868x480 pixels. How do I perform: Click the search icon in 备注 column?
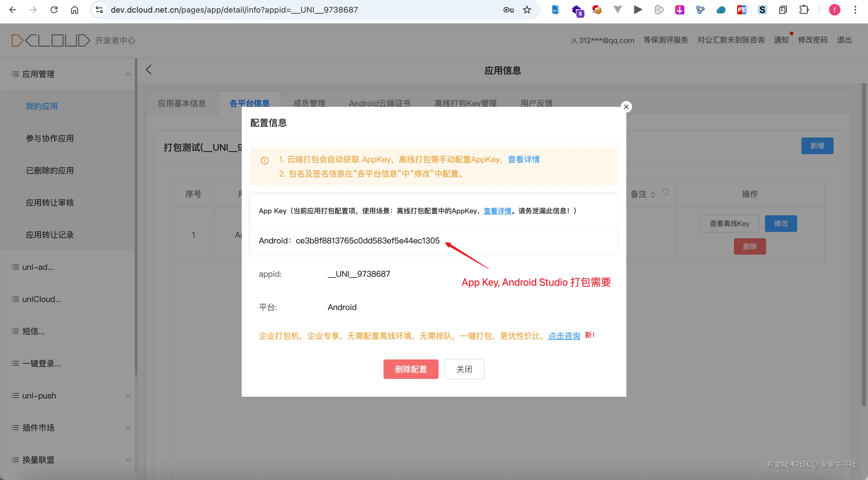point(666,192)
